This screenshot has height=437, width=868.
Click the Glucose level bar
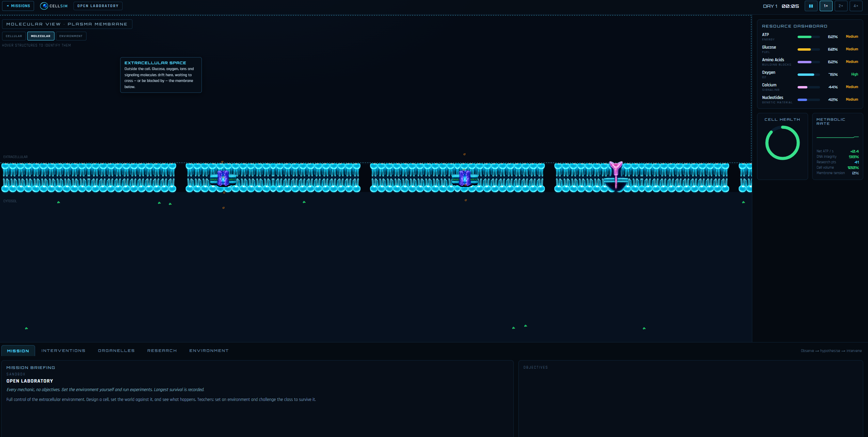point(809,49)
